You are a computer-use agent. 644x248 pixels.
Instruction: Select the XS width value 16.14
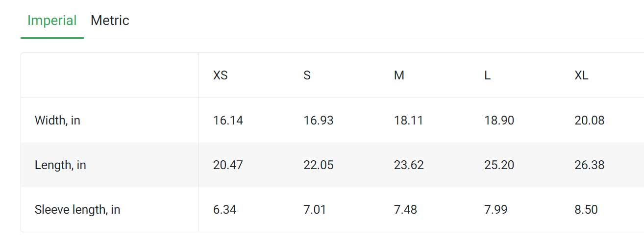point(228,120)
